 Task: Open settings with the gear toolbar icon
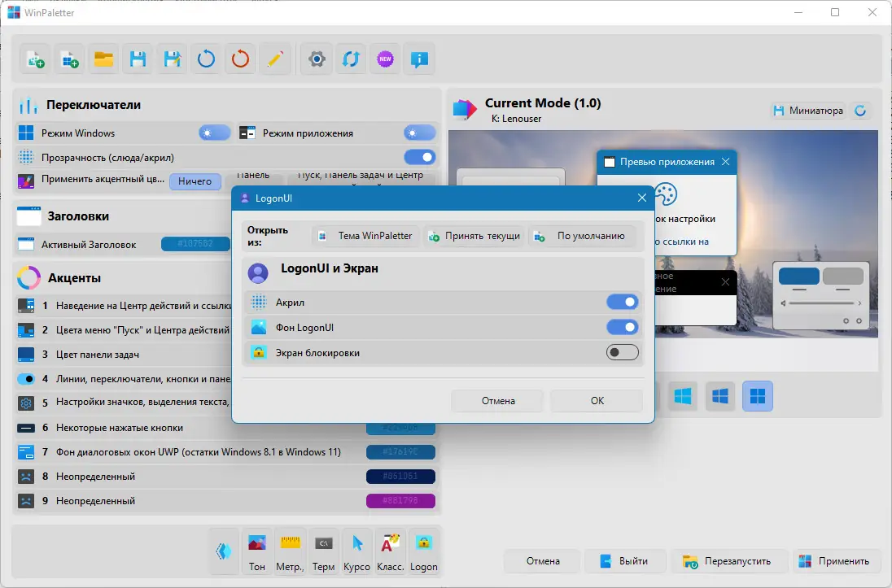coord(317,59)
